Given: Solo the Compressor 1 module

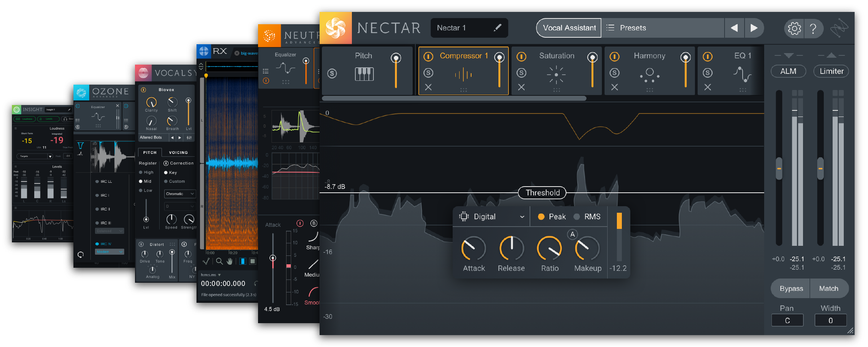Looking at the screenshot, I should (x=428, y=73).
